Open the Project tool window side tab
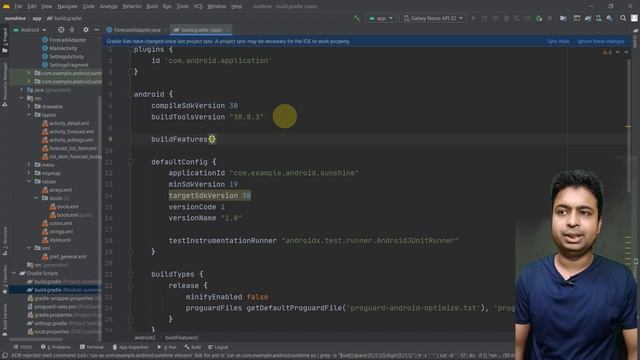 [x=4, y=40]
